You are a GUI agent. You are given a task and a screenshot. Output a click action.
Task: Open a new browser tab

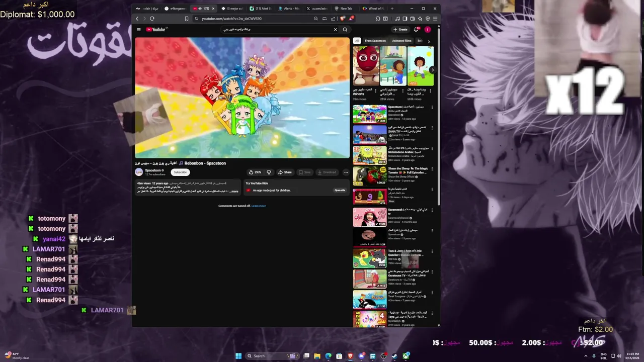click(x=392, y=9)
